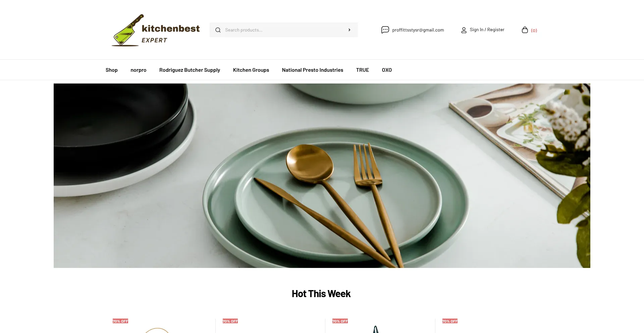Image resolution: width=644 pixels, height=333 pixels.
Task: Click the Sign In / Register link
Action: [x=487, y=30]
